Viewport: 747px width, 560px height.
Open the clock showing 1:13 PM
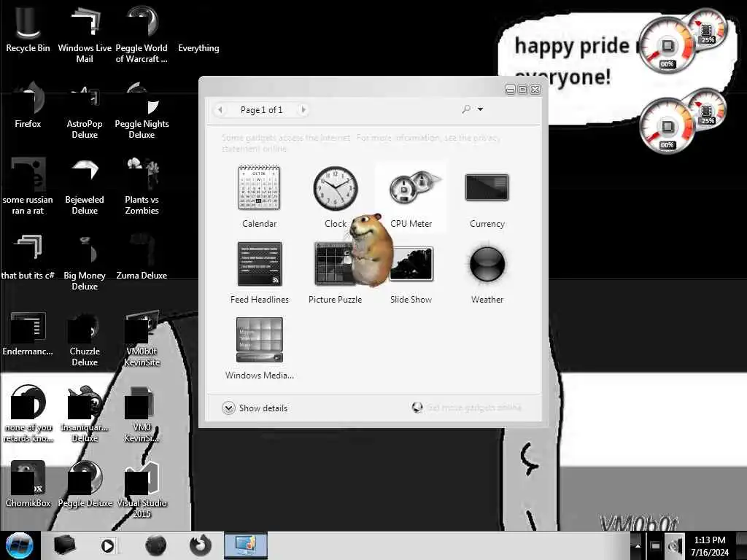(x=710, y=545)
